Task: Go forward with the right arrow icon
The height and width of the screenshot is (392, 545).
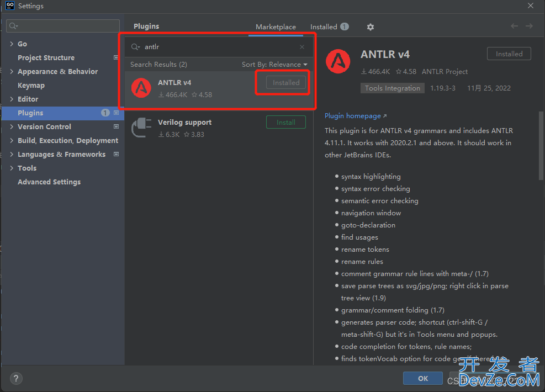Action: pos(529,26)
